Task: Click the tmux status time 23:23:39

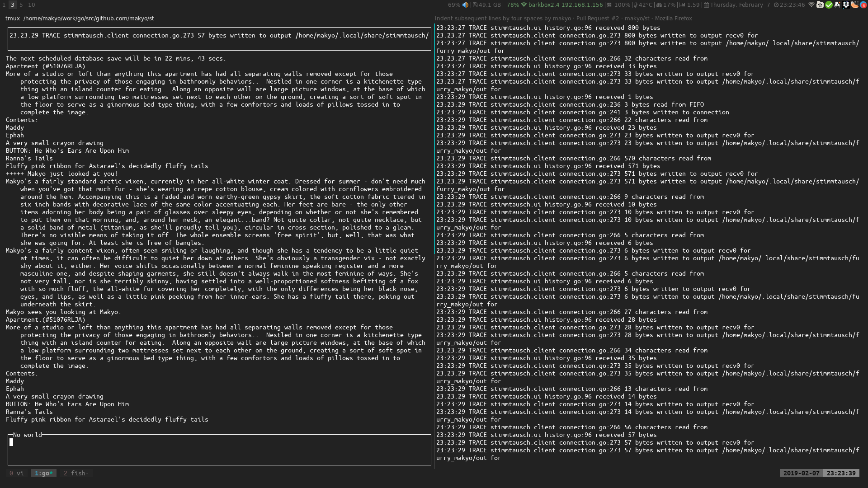Action: tap(841, 473)
